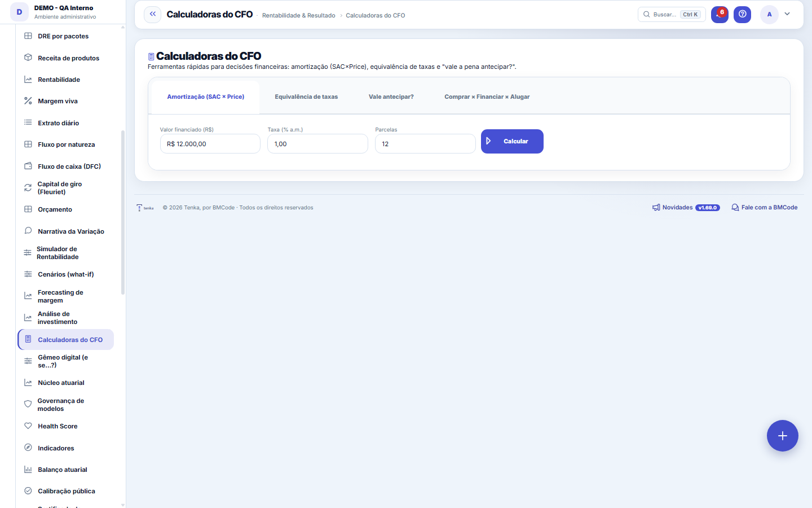Open Rentabilidade in the sidebar

tap(66, 80)
